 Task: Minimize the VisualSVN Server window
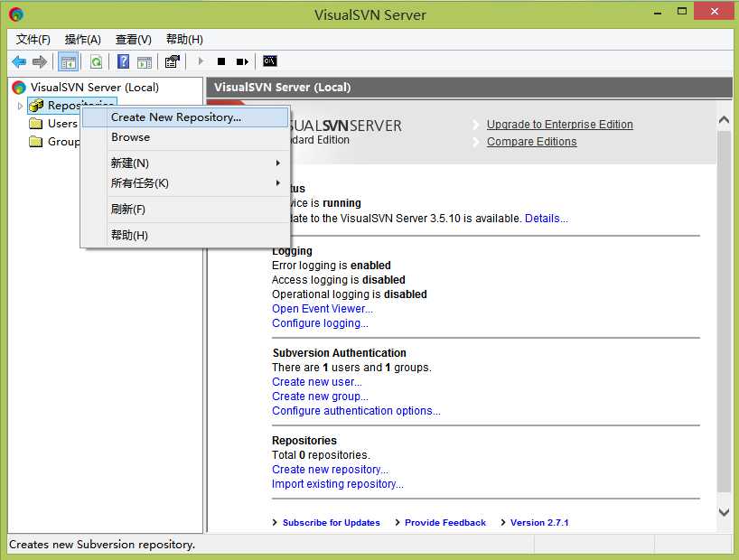[658, 12]
